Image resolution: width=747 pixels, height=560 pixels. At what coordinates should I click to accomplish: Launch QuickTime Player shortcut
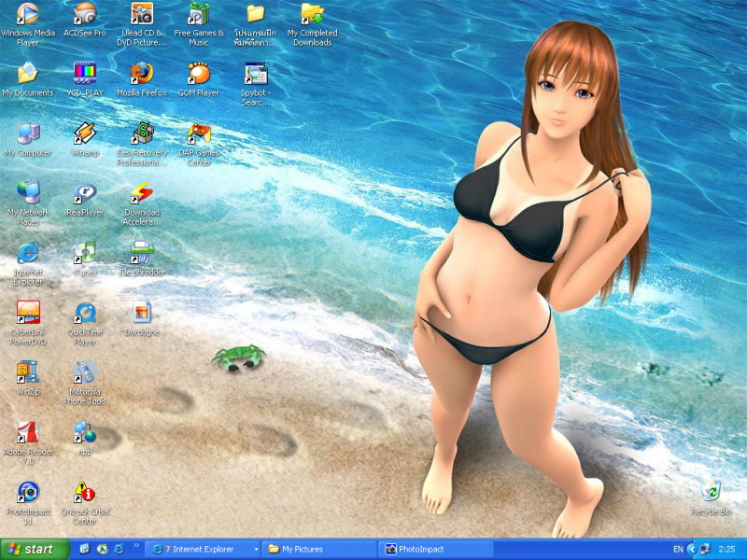click(x=85, y=313)
